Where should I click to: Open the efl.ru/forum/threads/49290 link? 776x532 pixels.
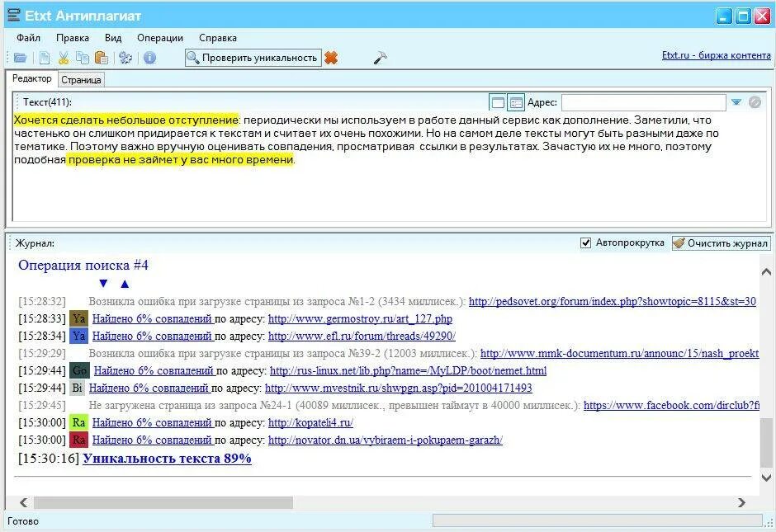point(362,336)
